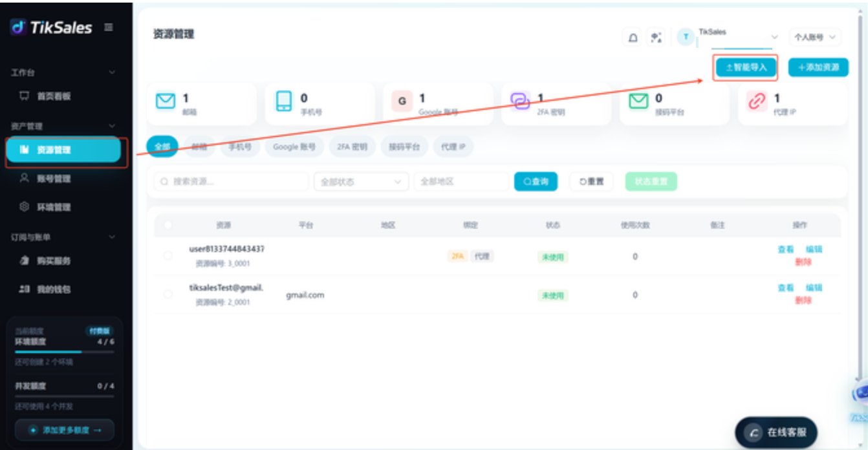Select the user8133744843437 row checkbox
Image resolution: width=868 pixels, height=450 pixels.
tap(168, 256)
